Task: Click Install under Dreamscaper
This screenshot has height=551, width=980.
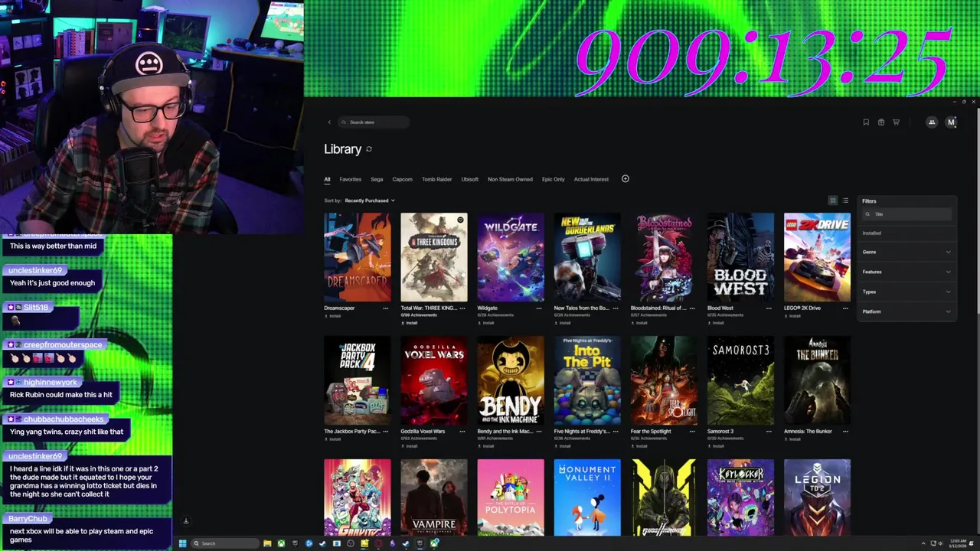Action: 333,315
